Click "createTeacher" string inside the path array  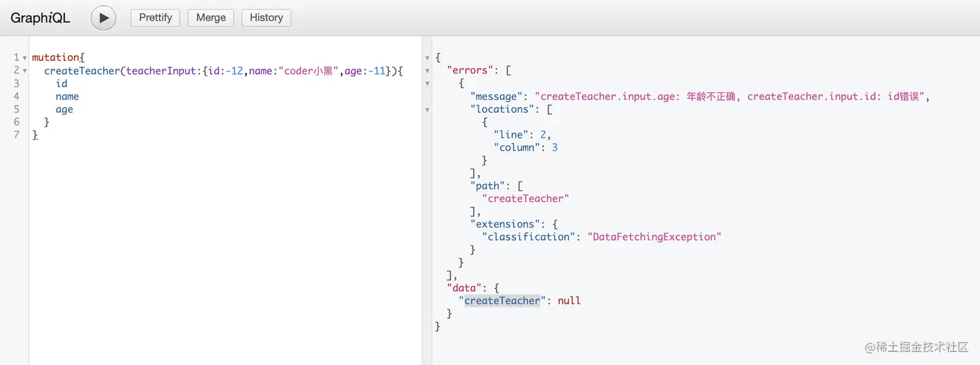pyautogui.click(x=526, y=198)
